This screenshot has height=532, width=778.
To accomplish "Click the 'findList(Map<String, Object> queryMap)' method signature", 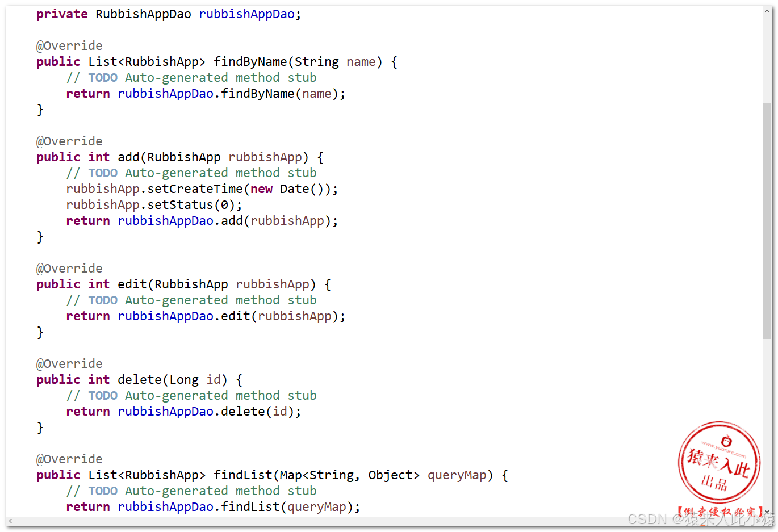I will tap(353, 475).
